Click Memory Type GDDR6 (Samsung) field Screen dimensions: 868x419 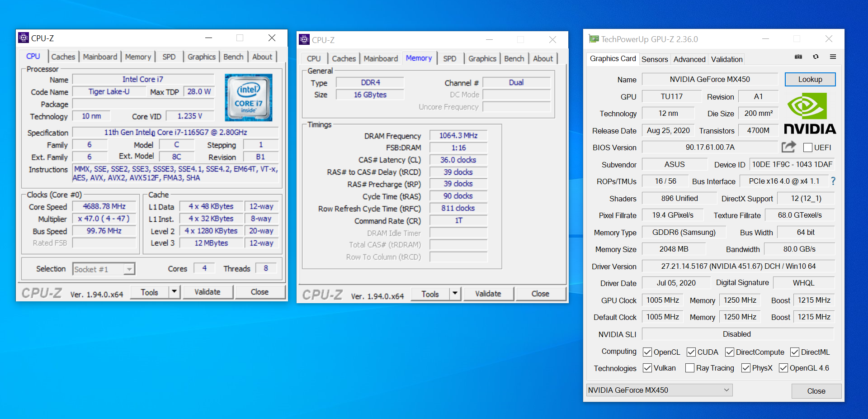click(684, 232)
